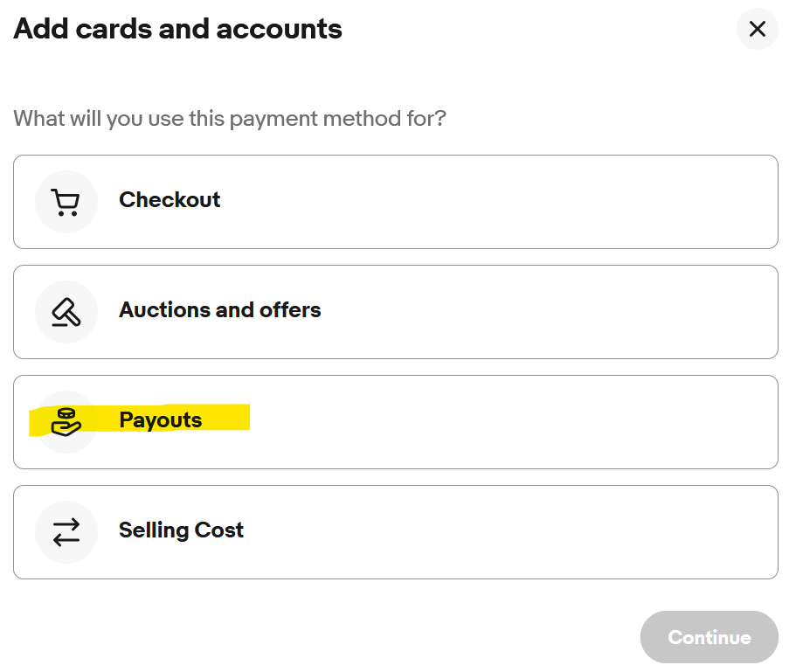789x672 pixels.
Task: Click the Checkout shopping cart icon
Action: pyautogui.click(x=66, y=201)
